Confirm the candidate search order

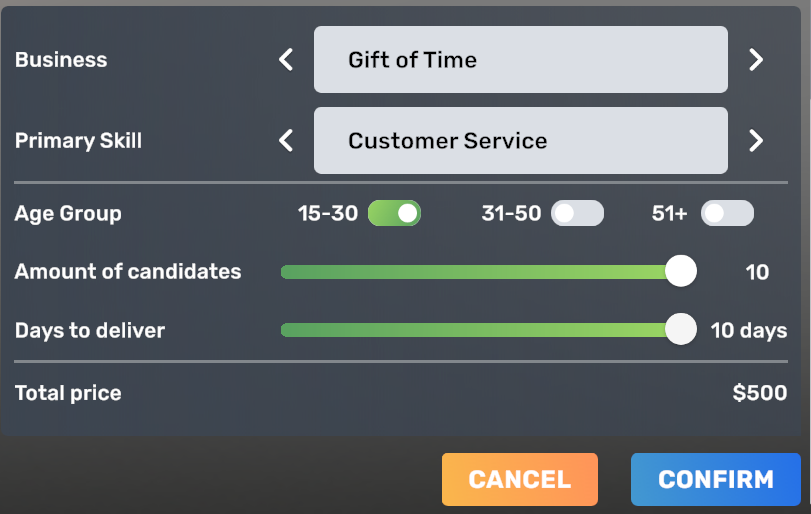click(715, 479)
